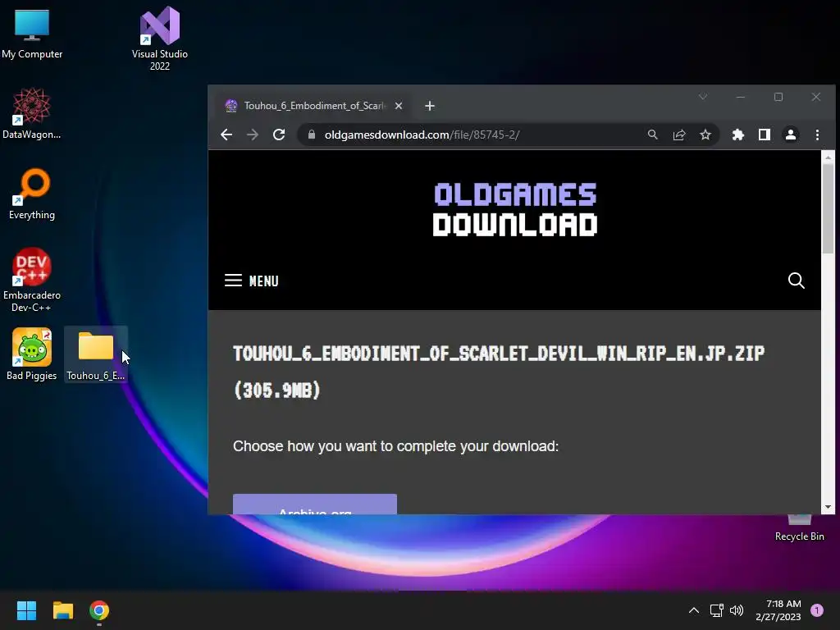Open volume tray icon
This screenshot has height=630, width=840.
(x=737, y=610)
